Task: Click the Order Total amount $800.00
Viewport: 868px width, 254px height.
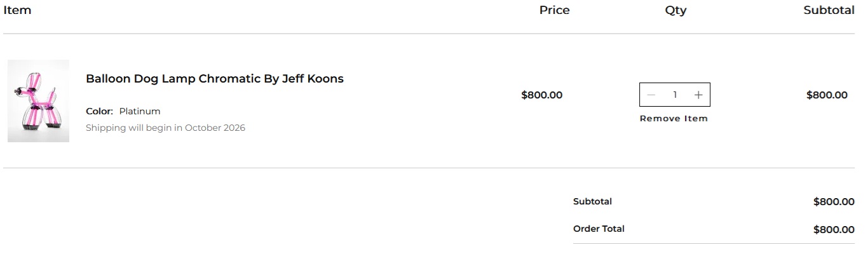Action: [834, 230]
